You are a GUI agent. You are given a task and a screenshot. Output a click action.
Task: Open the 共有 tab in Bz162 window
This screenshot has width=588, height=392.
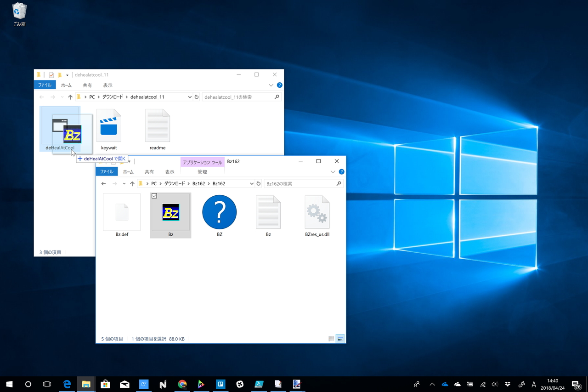tap(149, 172)
